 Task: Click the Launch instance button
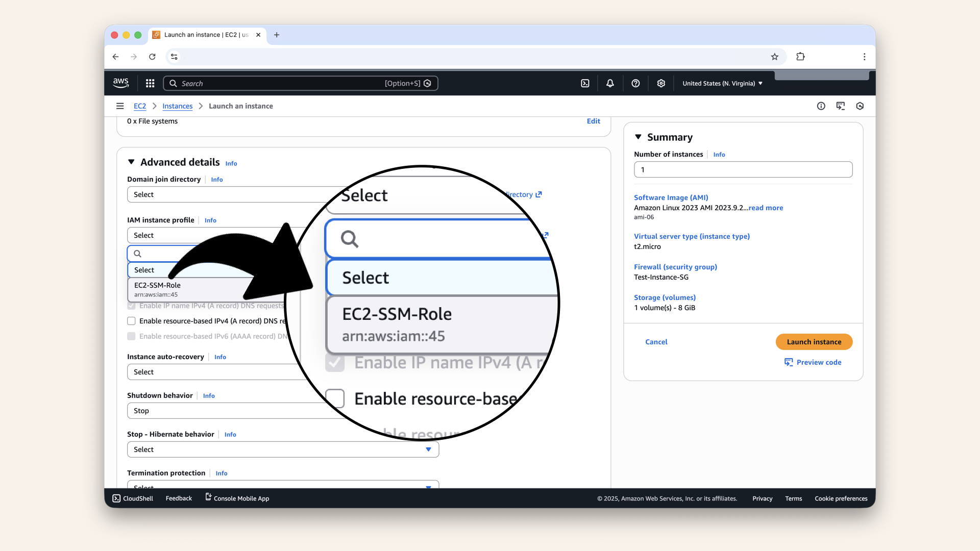pos(814,342)
